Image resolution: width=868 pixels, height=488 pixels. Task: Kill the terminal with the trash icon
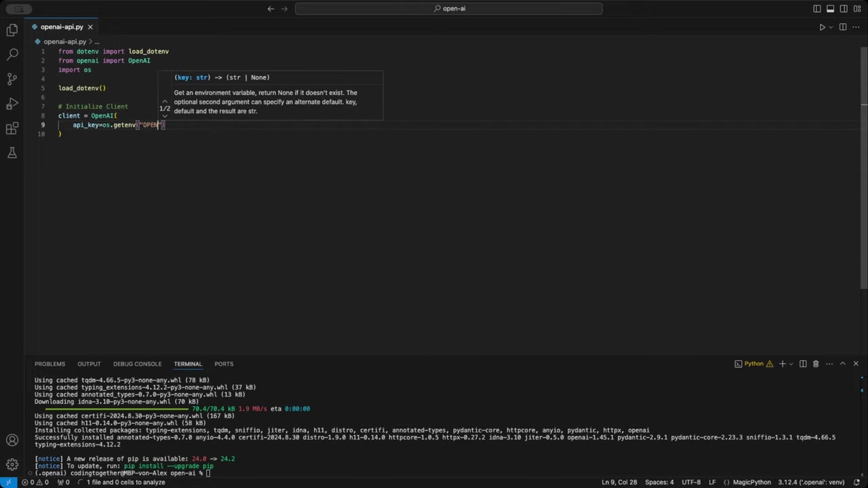[816, 364]
